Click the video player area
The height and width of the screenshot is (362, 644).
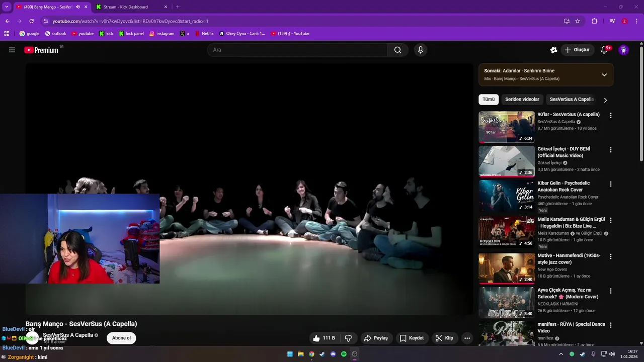tap(250, 189)
